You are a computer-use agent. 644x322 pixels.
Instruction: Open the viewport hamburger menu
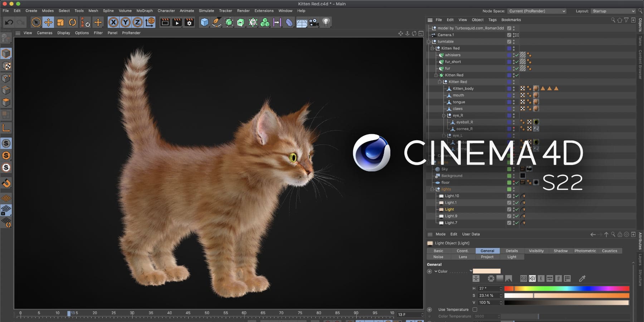18,33
